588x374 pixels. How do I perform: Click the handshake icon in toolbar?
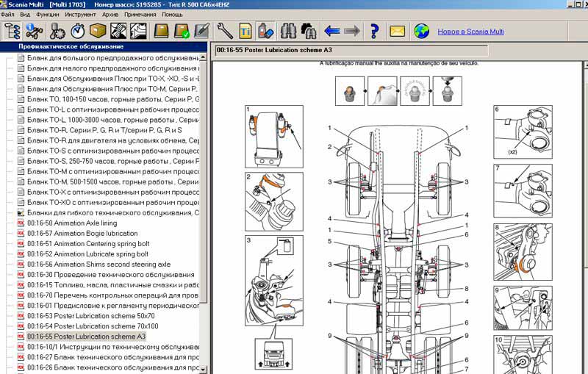point(118,31)
